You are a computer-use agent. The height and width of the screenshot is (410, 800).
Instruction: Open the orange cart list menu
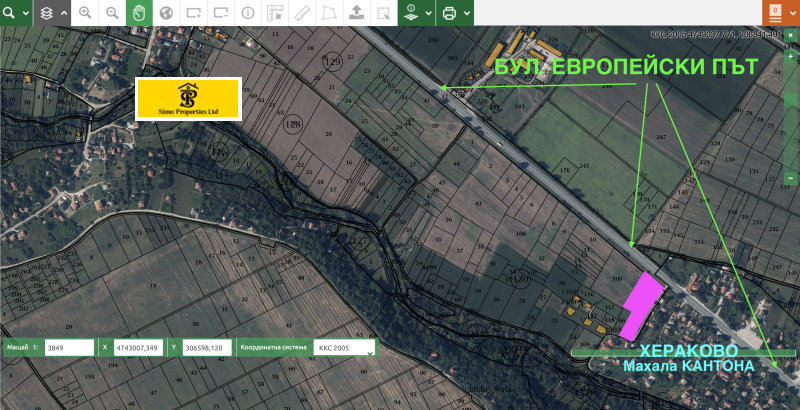(776, 13)
